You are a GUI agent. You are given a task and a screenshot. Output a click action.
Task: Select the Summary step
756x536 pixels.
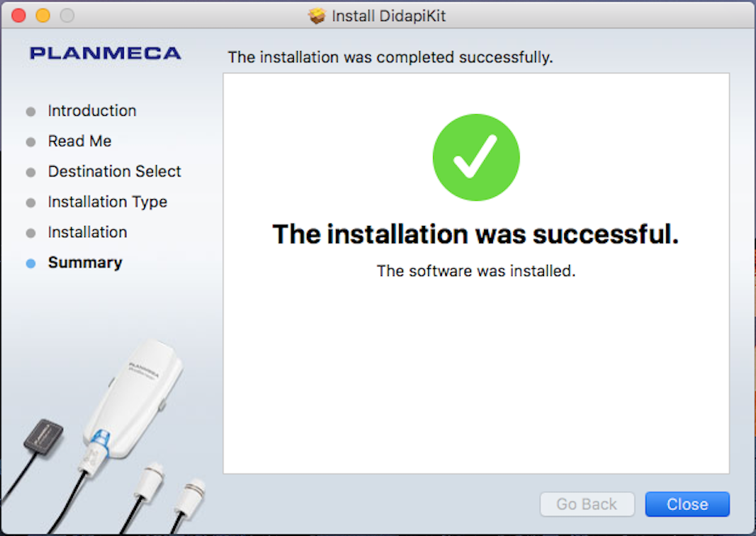(84, 262)
